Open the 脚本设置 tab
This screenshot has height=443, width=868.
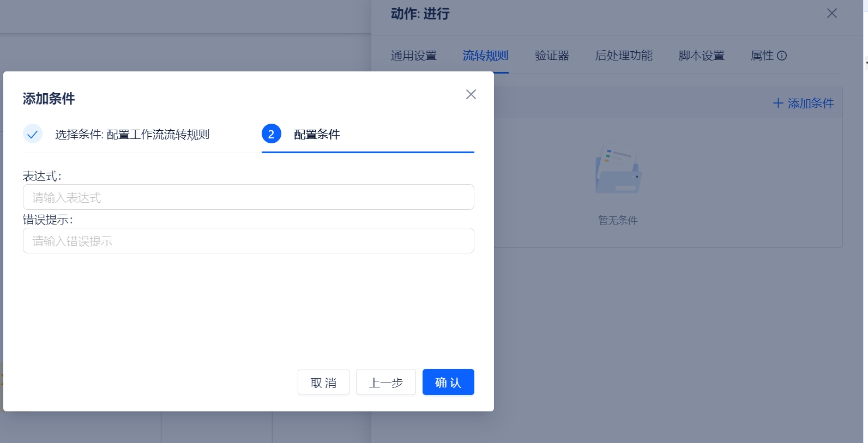[x=701, y=56]
